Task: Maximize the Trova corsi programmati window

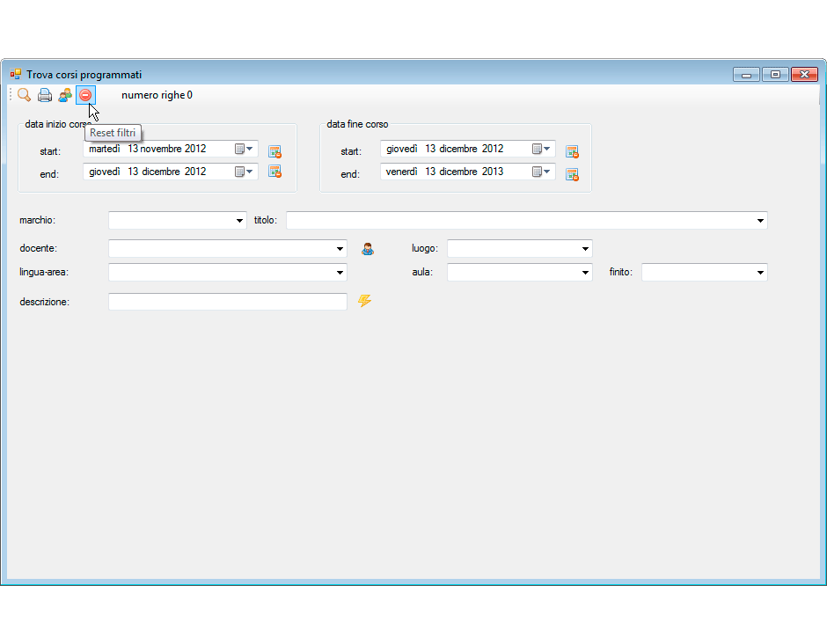Action: pos(775,75)
